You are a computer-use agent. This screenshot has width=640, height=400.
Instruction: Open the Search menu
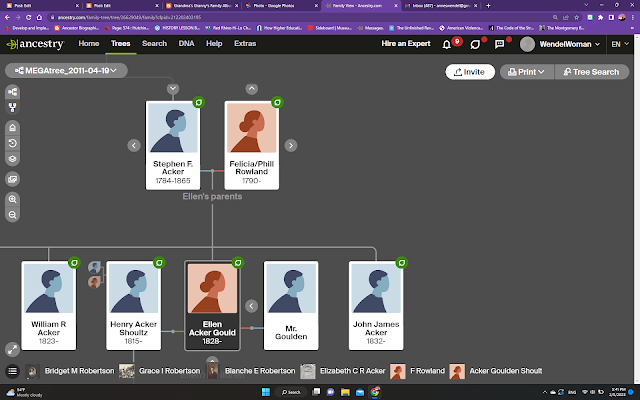point(154,43)
